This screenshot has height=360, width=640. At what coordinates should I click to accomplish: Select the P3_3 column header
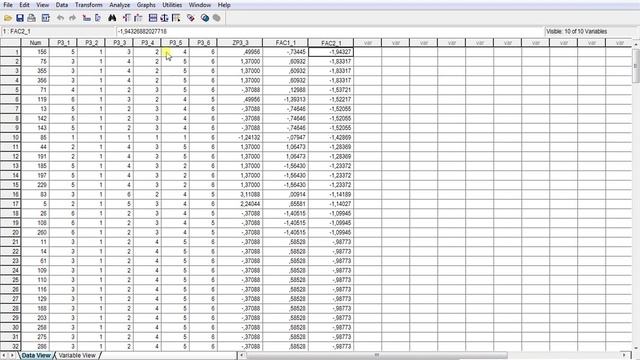(x=120, y=42)
